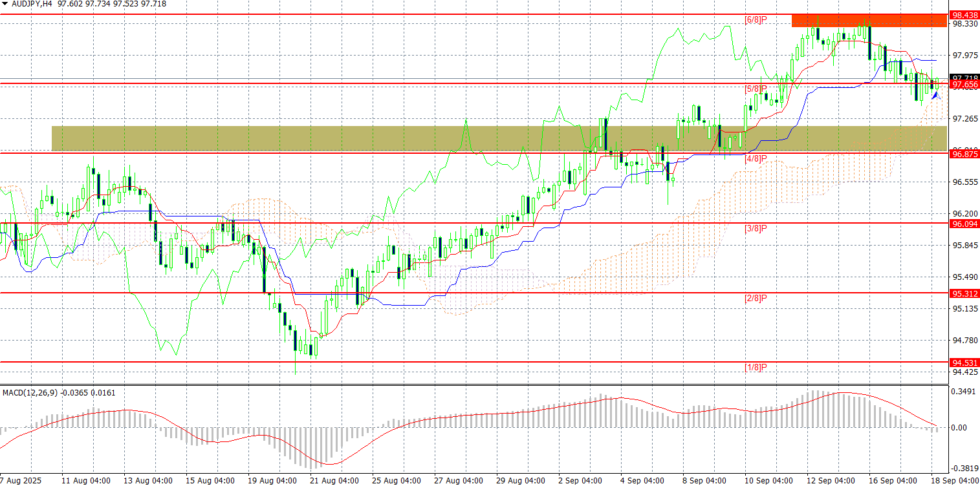
Task: Click the small triangle before AUDJPY,H4 title
Action: (5, 4)
